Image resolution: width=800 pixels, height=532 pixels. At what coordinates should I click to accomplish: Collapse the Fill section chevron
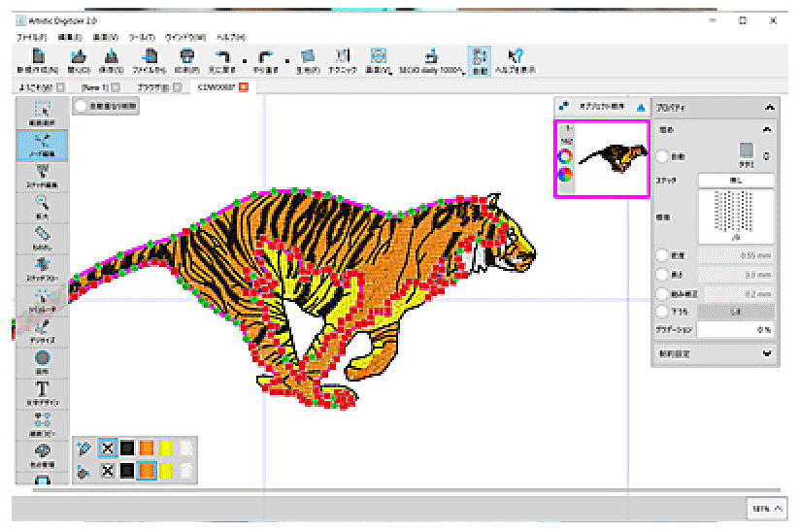coord(767,129)
